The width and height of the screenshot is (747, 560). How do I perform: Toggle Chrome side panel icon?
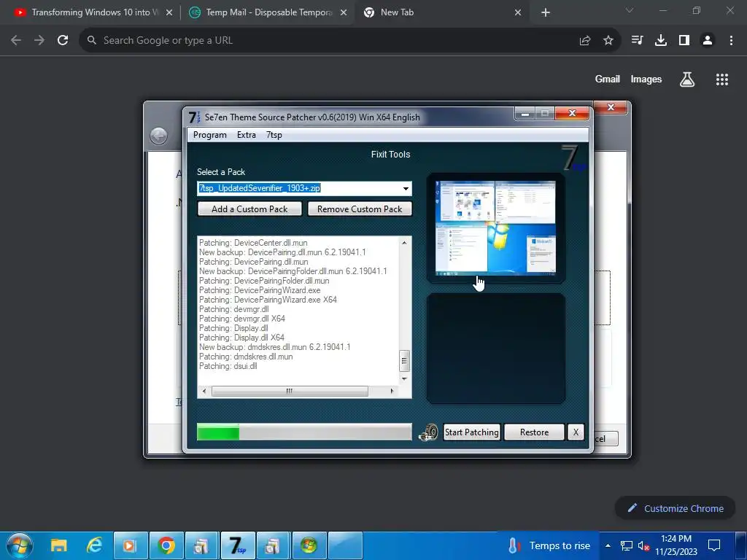[684, 41]
